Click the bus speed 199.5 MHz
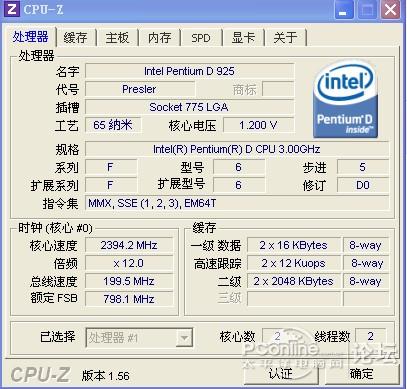 [x=129, y=281]
